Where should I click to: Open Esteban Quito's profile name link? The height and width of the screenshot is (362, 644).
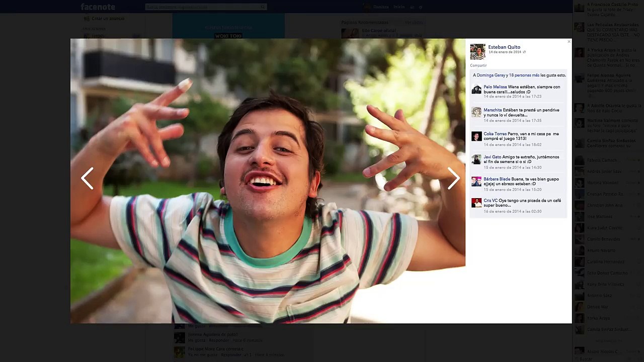pyautogui.click(x=504, y=47)
